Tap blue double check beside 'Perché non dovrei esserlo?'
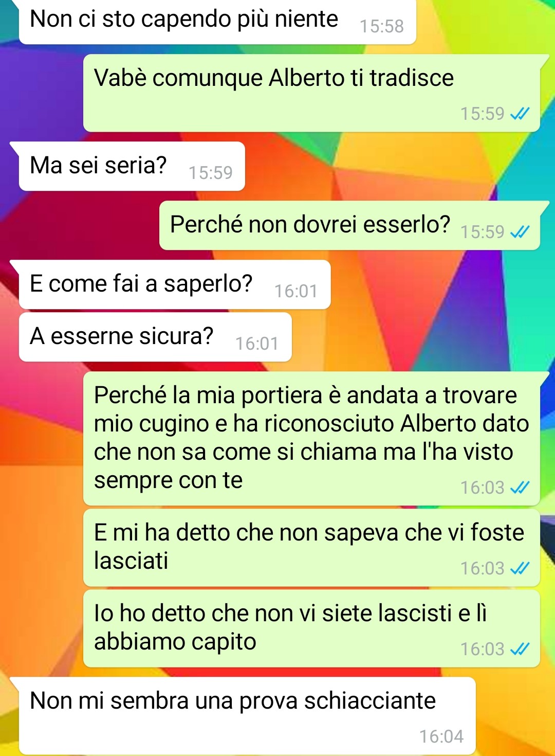This screenshot has height=756, width=555. click(x=520, y=232)
